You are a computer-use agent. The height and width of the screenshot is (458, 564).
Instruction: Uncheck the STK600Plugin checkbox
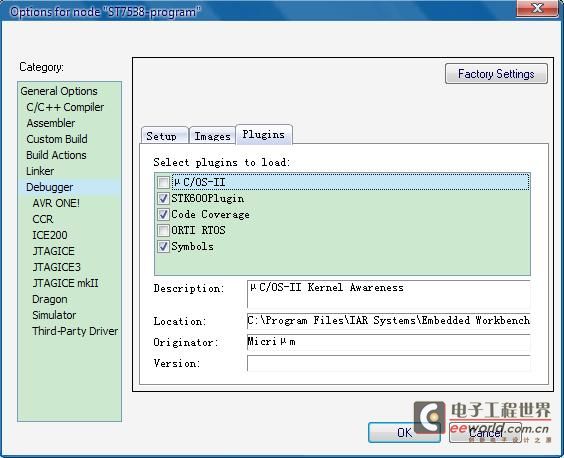coord(163,198)
